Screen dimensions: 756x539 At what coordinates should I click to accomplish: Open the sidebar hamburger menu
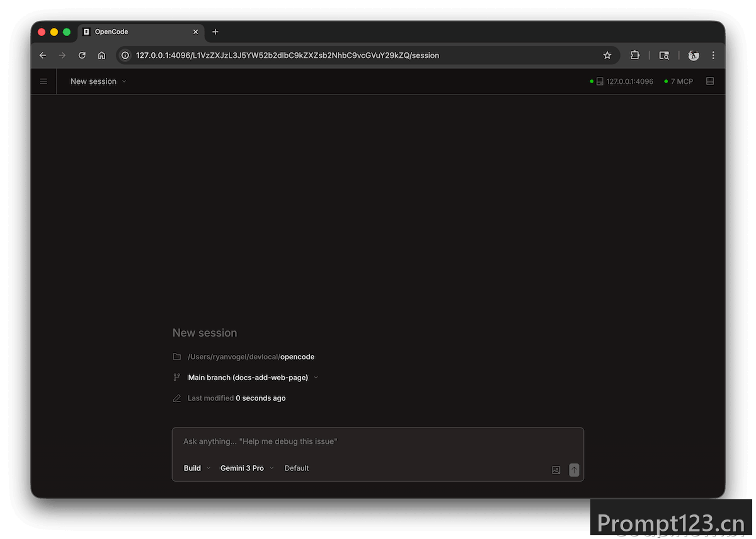pos(43,81)
